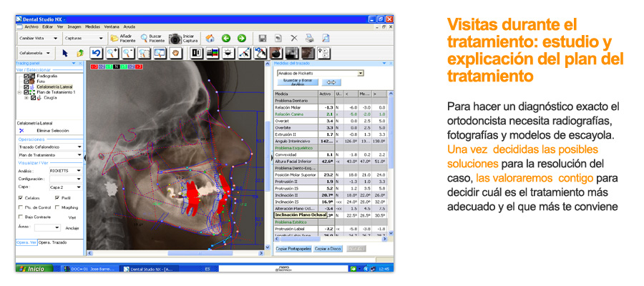Choose fit-to-screen zoom tool
This screenshot has width=644, height=286.
tap(160, 54)
